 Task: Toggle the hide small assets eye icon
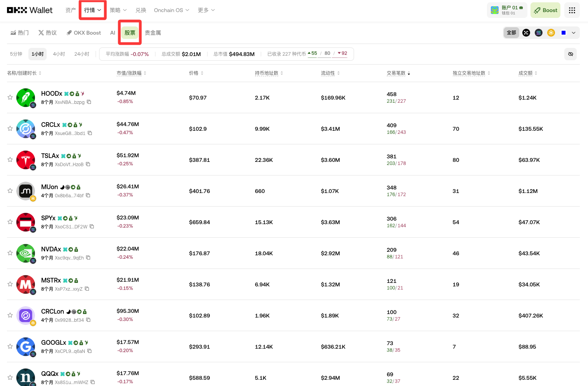coord(571,54)
